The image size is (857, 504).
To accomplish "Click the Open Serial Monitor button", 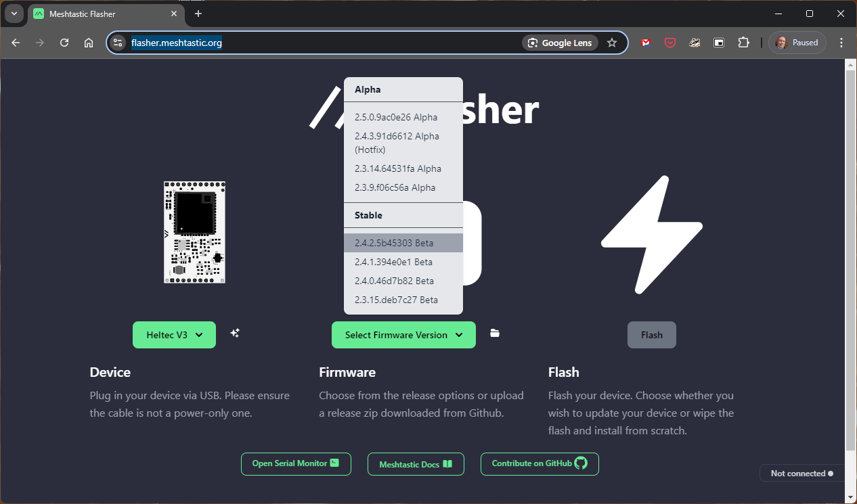I will pyautogui.click(x=296, y=464).
